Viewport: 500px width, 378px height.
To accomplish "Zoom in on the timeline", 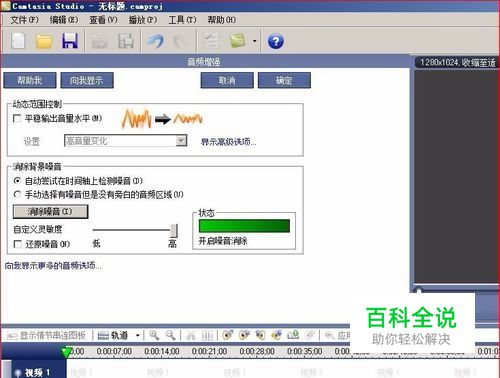I will (154, 335).
